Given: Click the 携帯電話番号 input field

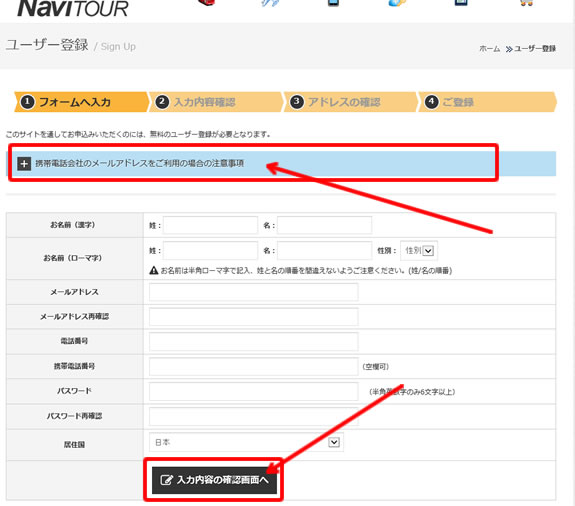Looking at the screenshot, I should [253, 366].
